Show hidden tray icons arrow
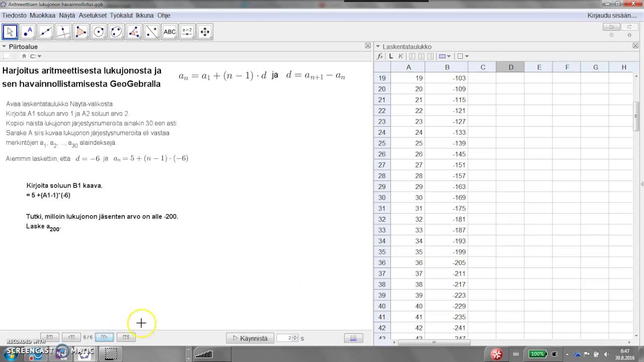644x362 pixels. coord(568,354)
